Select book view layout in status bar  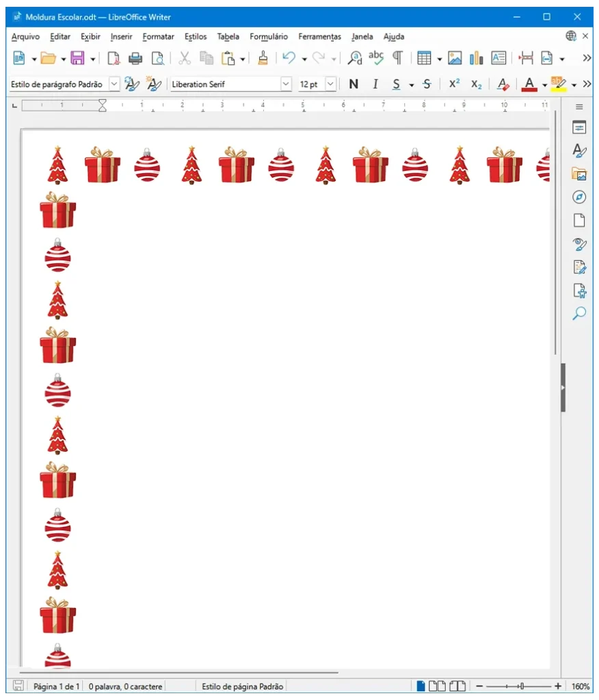click(457, 686)
